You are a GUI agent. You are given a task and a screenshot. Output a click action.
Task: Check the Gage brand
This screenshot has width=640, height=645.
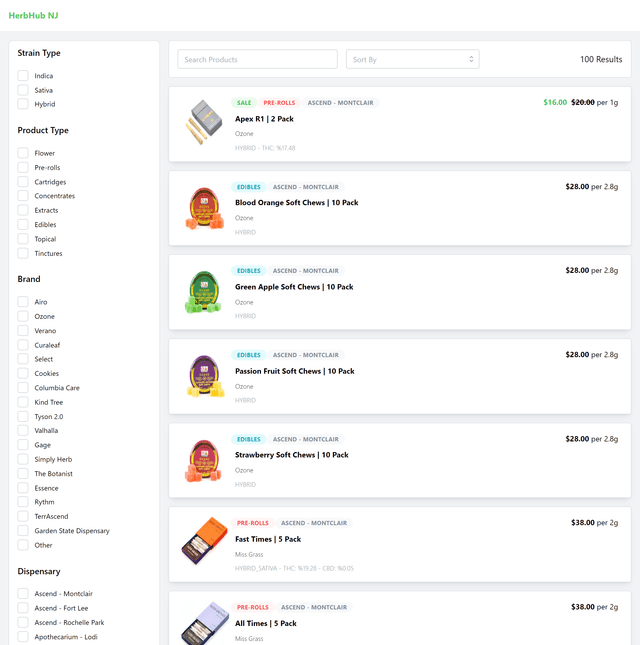click(x=23, y=445)
